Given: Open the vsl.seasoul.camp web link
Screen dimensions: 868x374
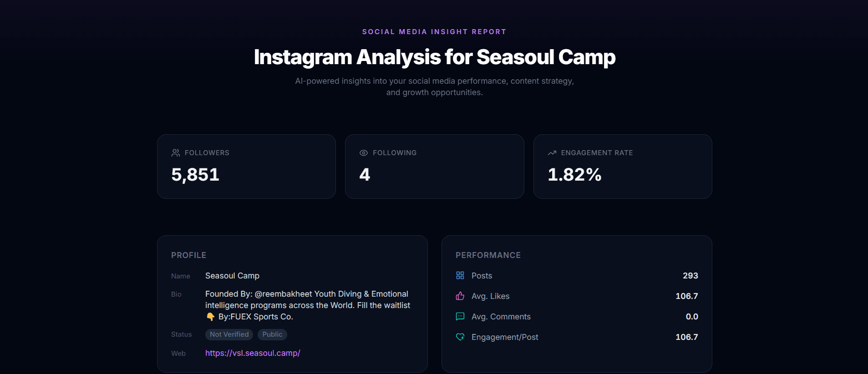Looking at the screenshot, I should coord(253,353).
